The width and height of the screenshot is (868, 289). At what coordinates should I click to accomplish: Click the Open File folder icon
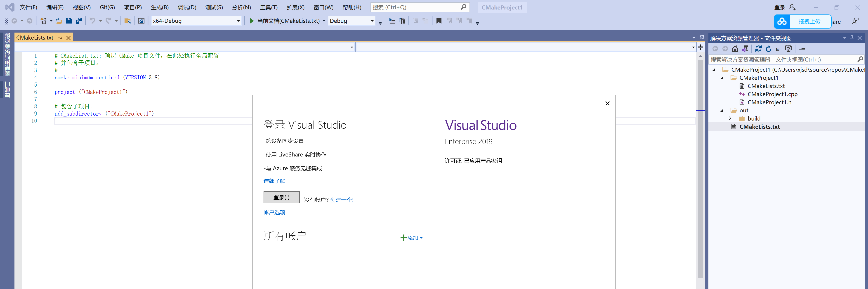coord(59,21)
